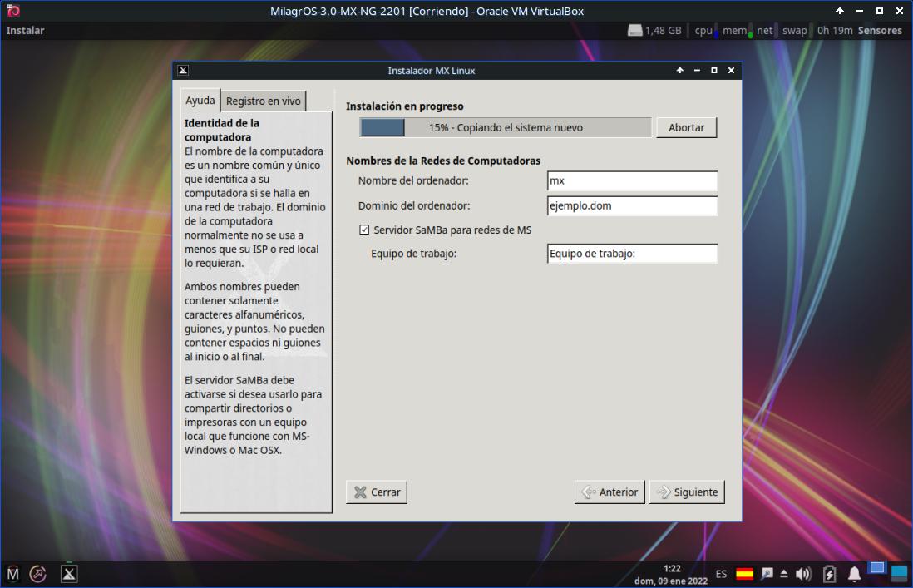The image size is (913, 588).
Task: Click the circular arrow launcher in taskbar
Action: 38,574
